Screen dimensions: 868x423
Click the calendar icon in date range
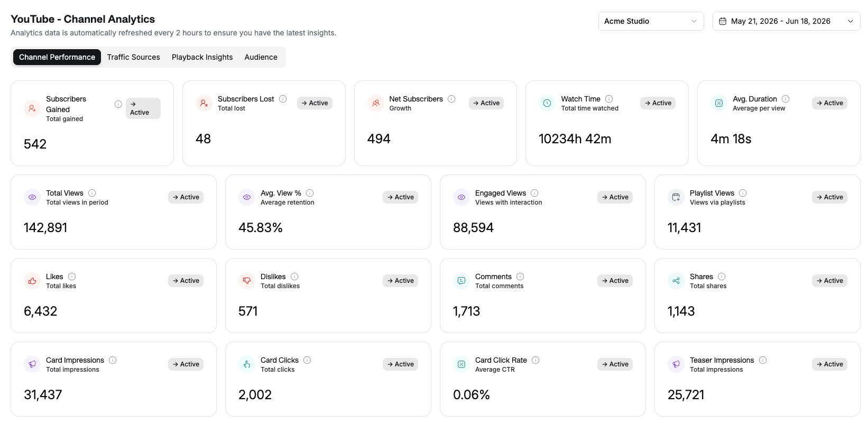click(x=723, y=21)
